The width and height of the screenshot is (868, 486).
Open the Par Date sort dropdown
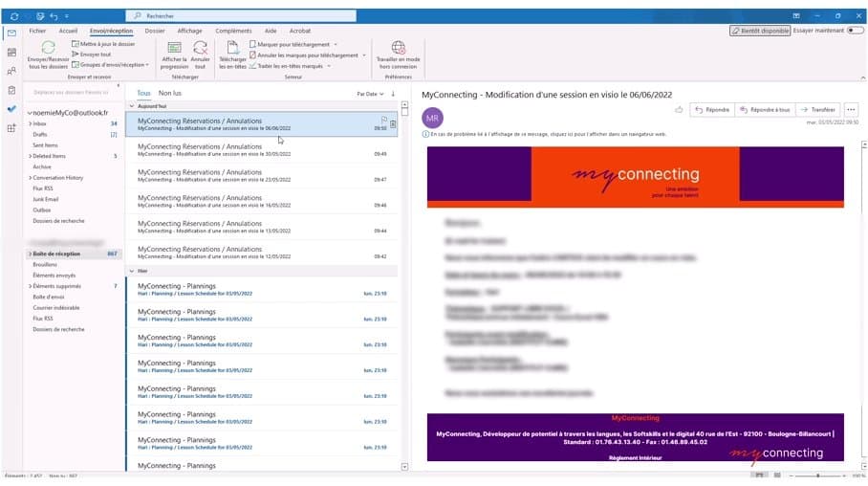(370, 94)
